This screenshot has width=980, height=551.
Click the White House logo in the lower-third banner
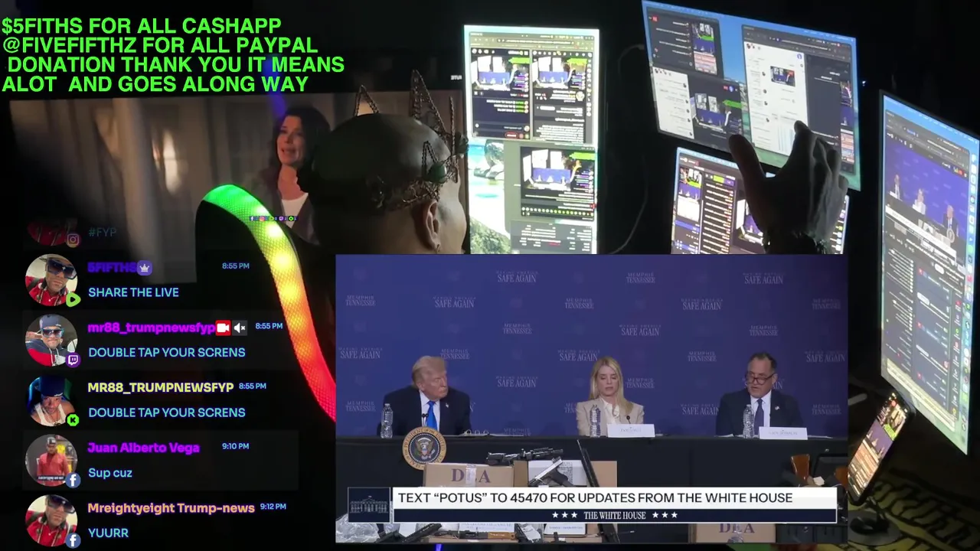click(369, 505)
